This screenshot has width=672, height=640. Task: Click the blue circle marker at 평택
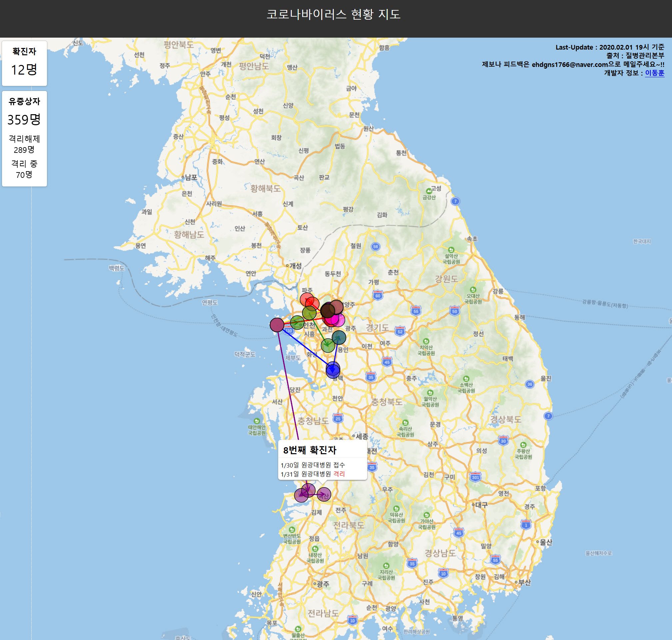333,370
